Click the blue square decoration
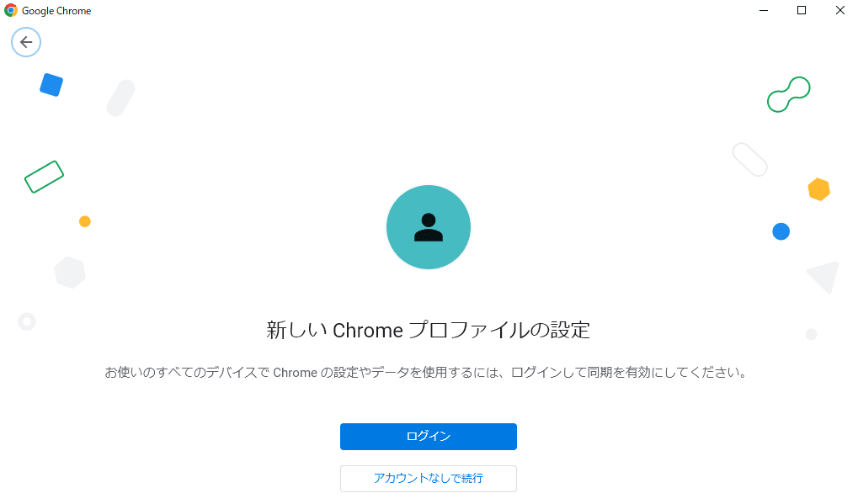This screenshot has width=858, height=504. click(x=51, y=85)
